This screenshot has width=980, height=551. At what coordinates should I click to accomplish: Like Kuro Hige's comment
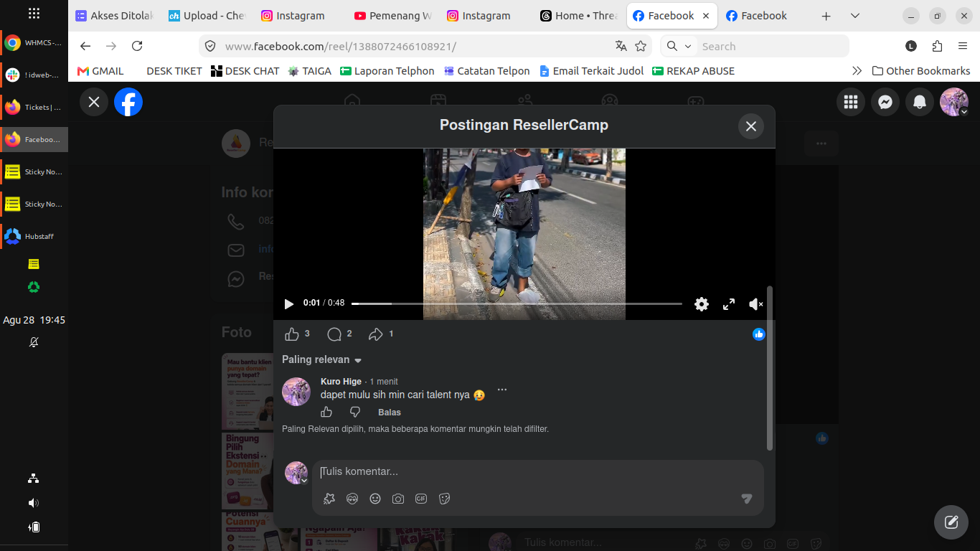(326, 412)
